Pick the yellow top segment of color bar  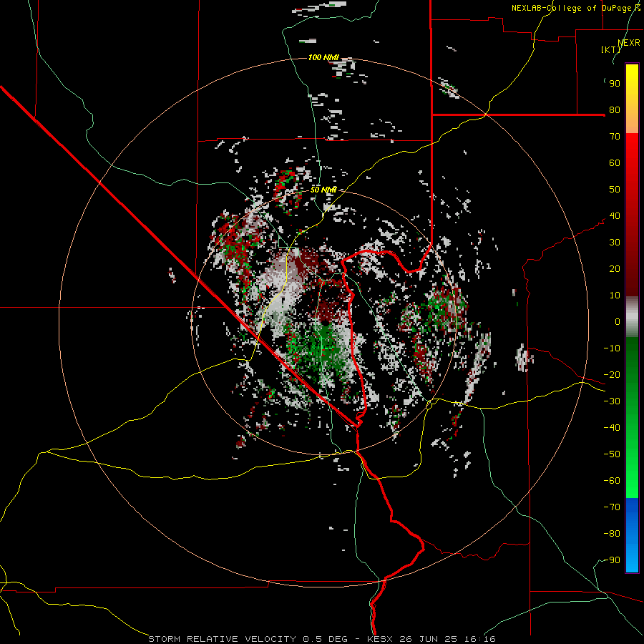[x=632, y=99]
